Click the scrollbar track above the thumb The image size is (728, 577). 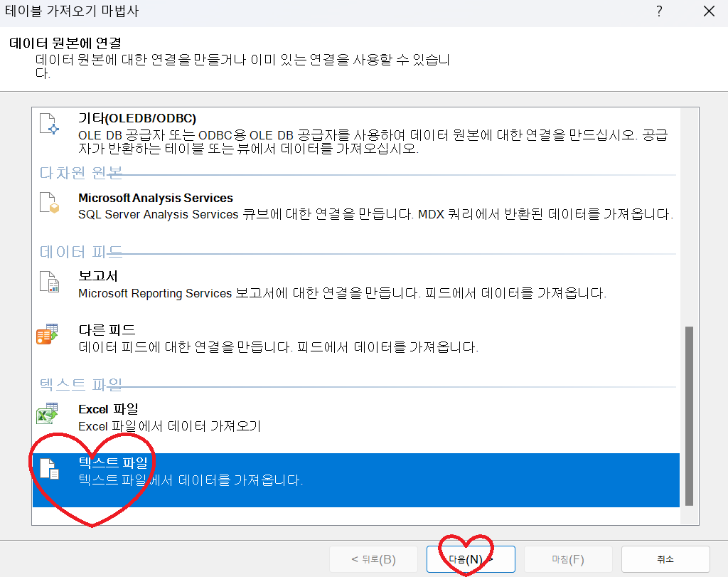pos(689,218)
